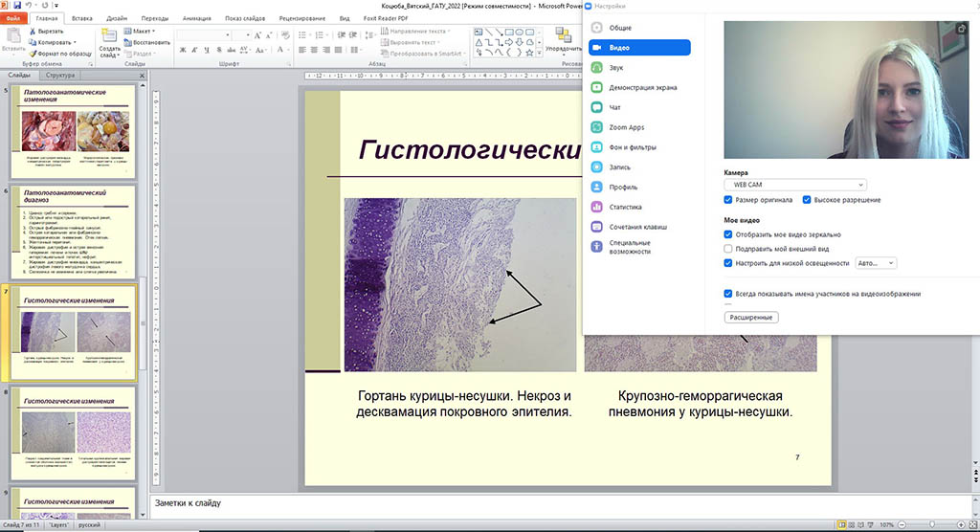Open Специальные возможности accessibility section

(638, 247)
